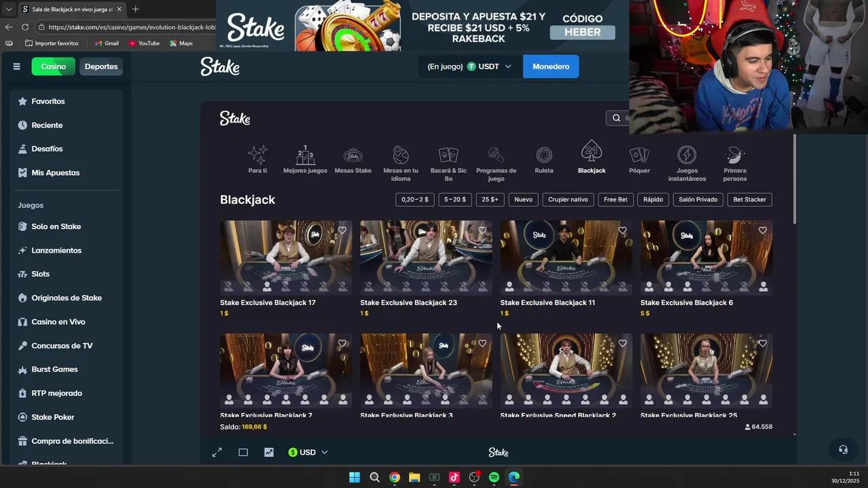The image size is (868, 488).
Task: Select the Blackjack category icon
Action: 591,154
